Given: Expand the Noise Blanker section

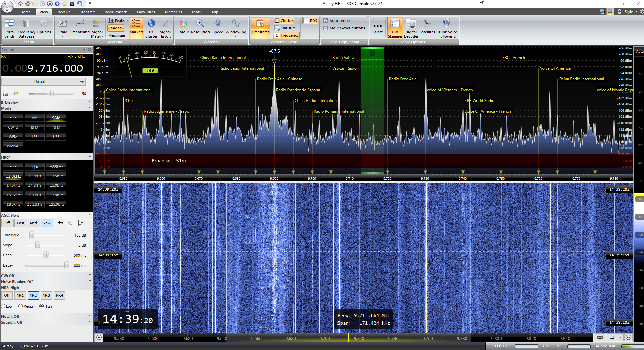Looking at the screenshot, I should pyautogui.click(x=90, y=282).
